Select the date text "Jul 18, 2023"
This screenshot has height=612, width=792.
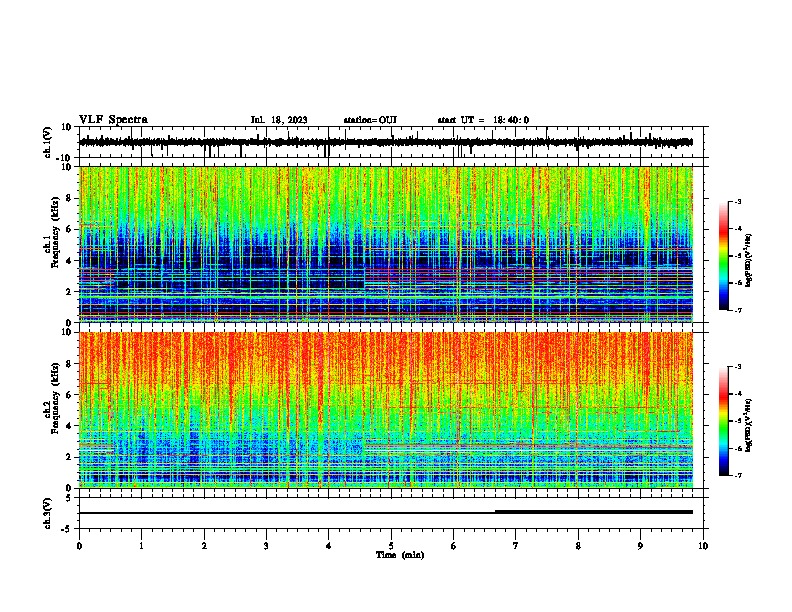(279, 120)
